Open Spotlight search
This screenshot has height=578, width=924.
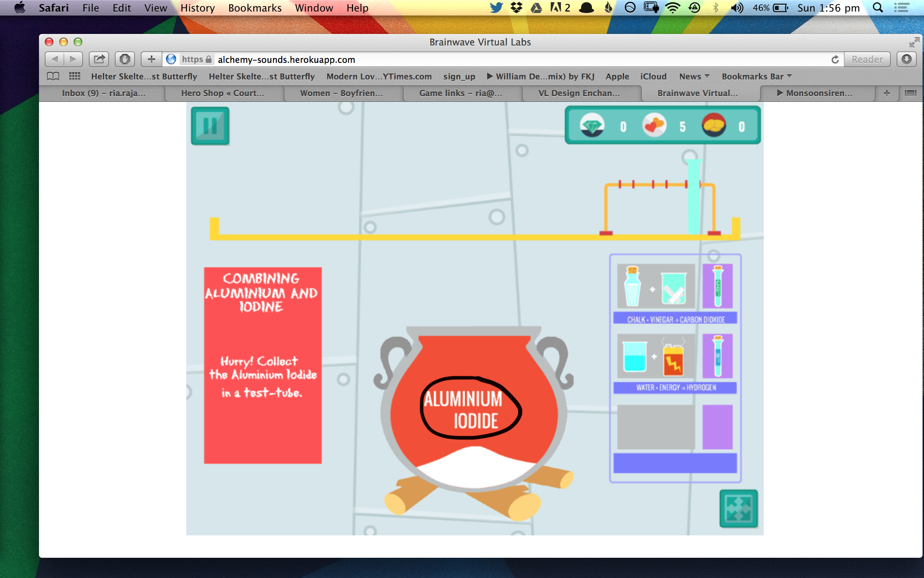[878, 8]
